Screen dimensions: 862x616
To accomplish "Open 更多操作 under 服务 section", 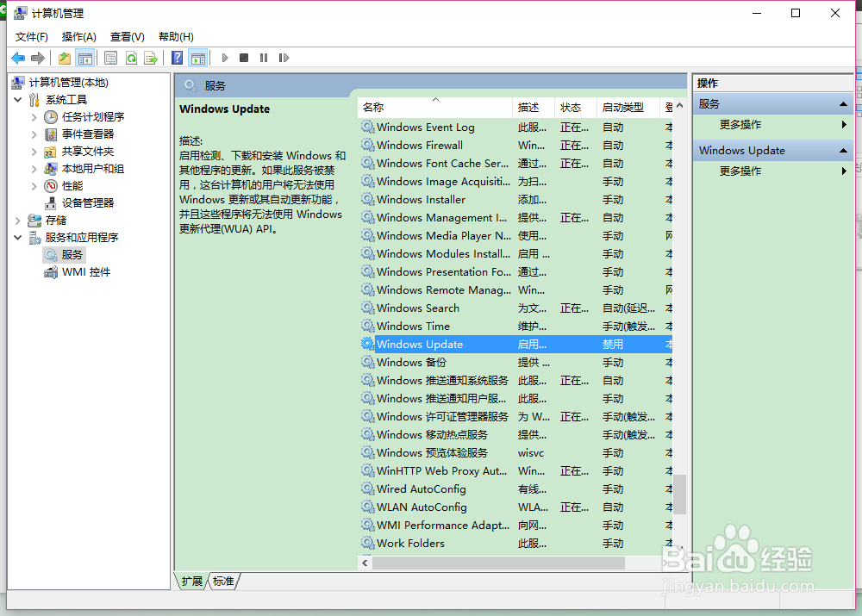I will 740,125.
